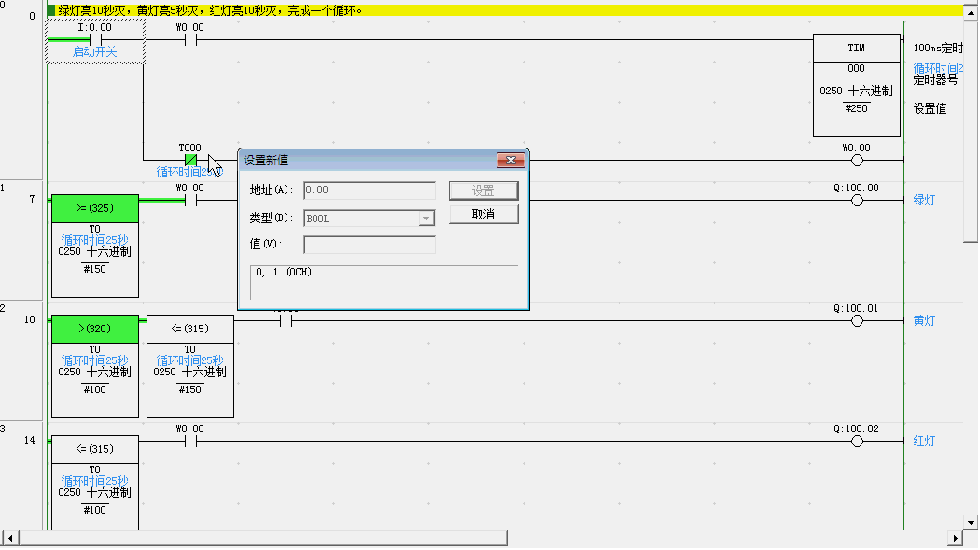The image size is (980, 550).
Task: Click the 定时器号 label
Action: (935, 80)
